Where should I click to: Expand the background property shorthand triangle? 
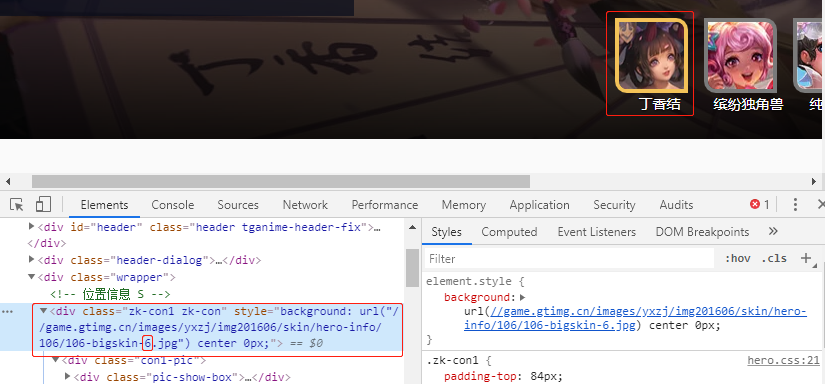point(522,297)
